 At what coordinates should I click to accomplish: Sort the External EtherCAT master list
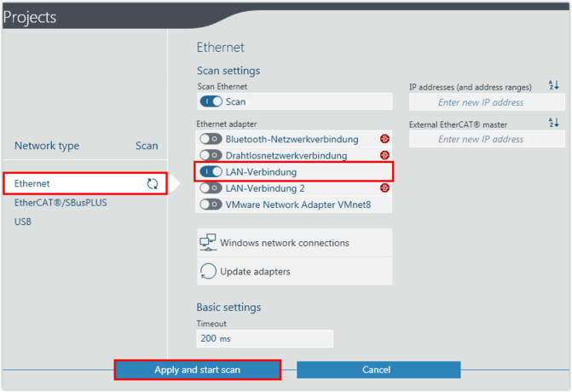(x=553, y=124)
